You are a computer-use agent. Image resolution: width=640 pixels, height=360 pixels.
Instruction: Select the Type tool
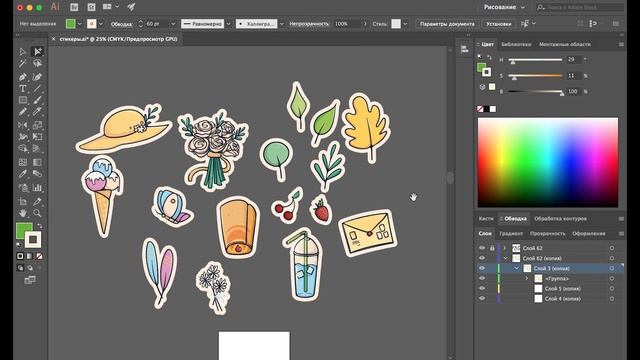click(x=22, y=88)
